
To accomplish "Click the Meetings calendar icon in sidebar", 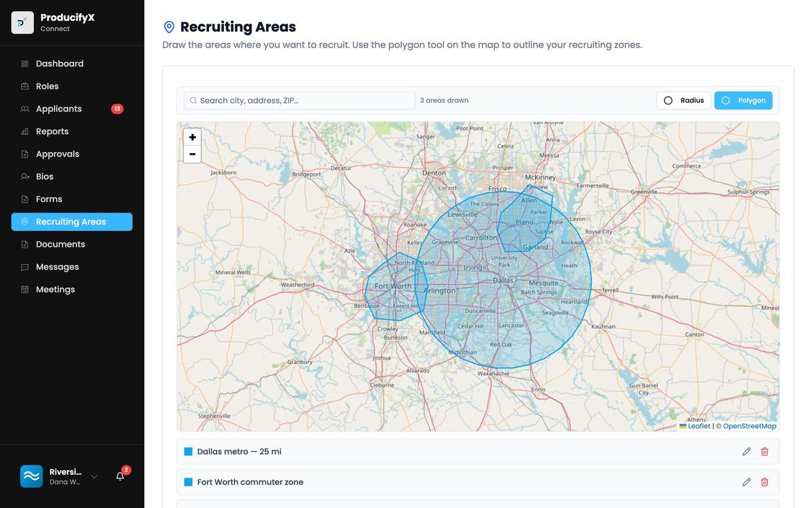I will 25,289.
